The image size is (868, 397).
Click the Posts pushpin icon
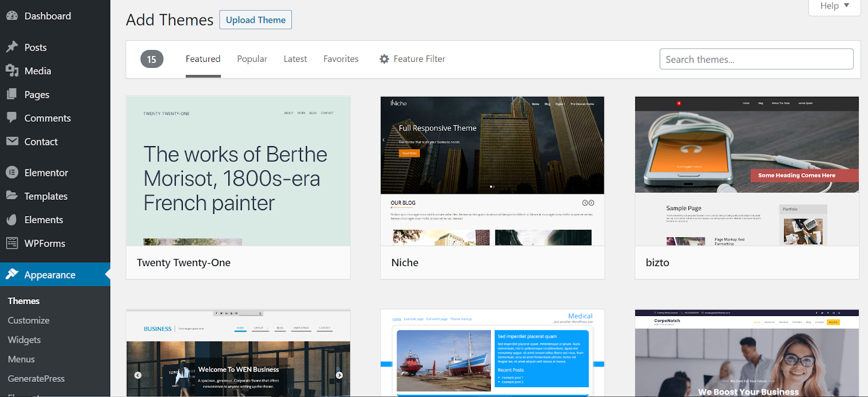pyautogui.click(x=12, y=47)
